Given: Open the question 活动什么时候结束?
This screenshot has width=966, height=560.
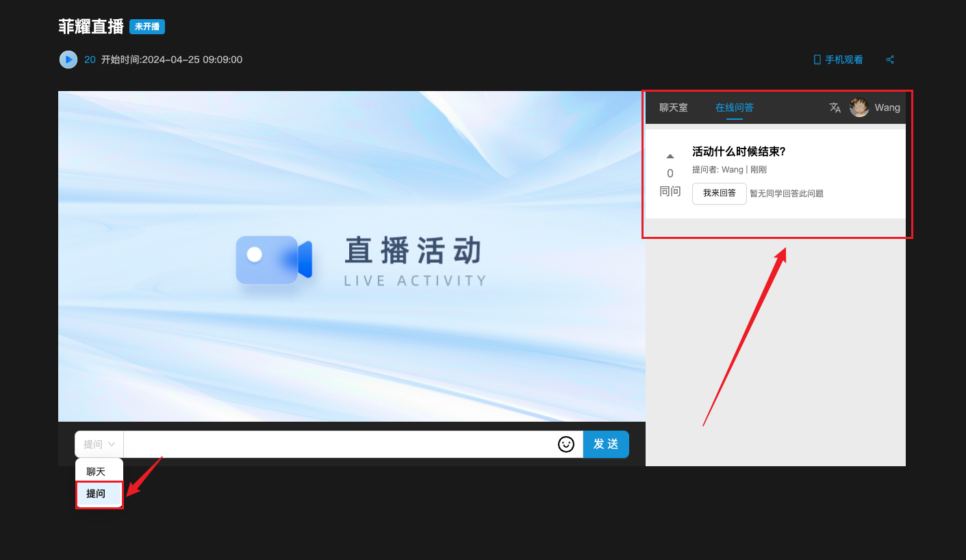Looking at the screenshot, I should click(738, 151).
